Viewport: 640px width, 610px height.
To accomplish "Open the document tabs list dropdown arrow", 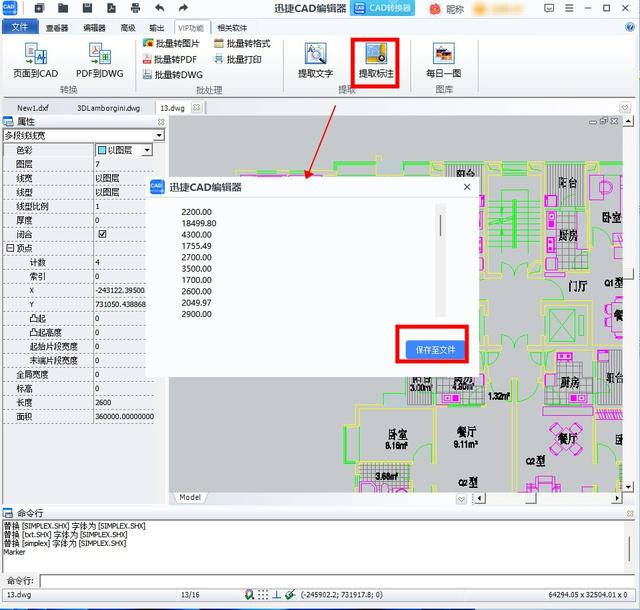I will (x=624, y=108).
